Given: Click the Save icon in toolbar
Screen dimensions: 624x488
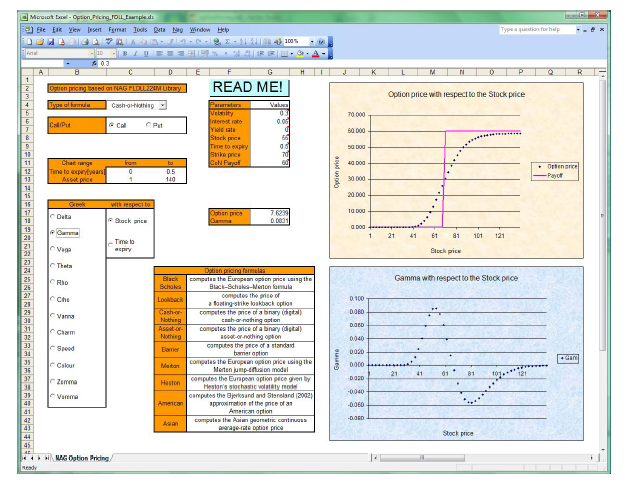Looking at the screenshot, I should click(47, 42).
